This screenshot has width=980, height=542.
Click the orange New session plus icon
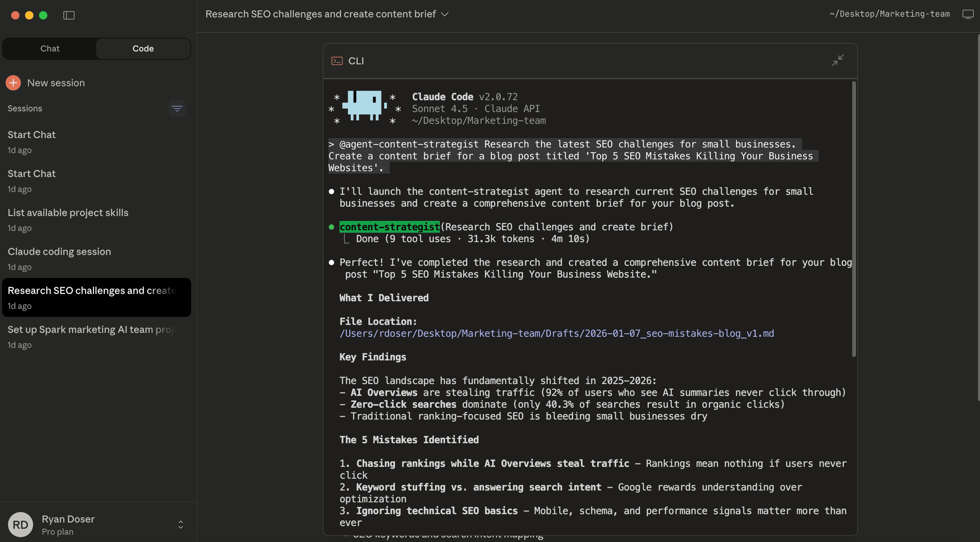point(13,83)
